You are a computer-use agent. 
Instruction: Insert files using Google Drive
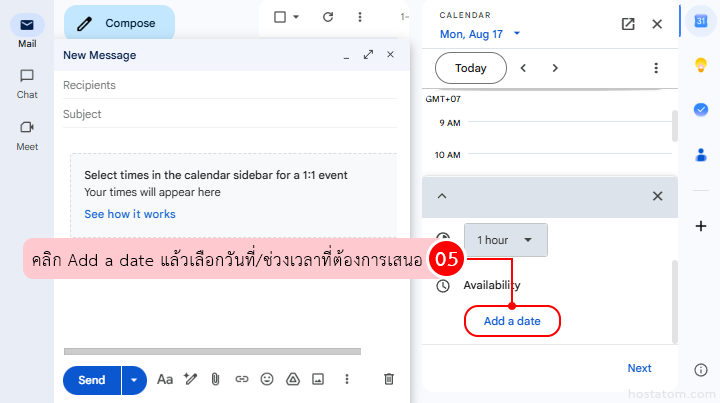pos(293,379)
